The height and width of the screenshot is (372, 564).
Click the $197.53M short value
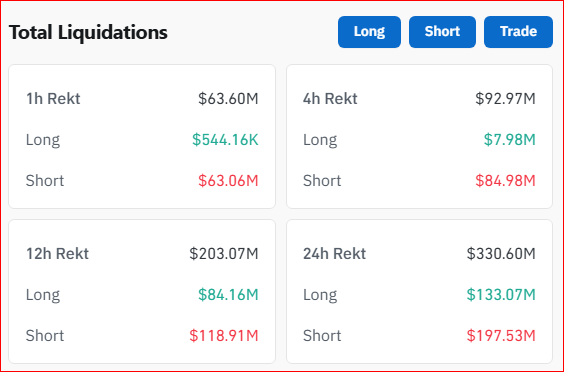[x=501, y=336]
